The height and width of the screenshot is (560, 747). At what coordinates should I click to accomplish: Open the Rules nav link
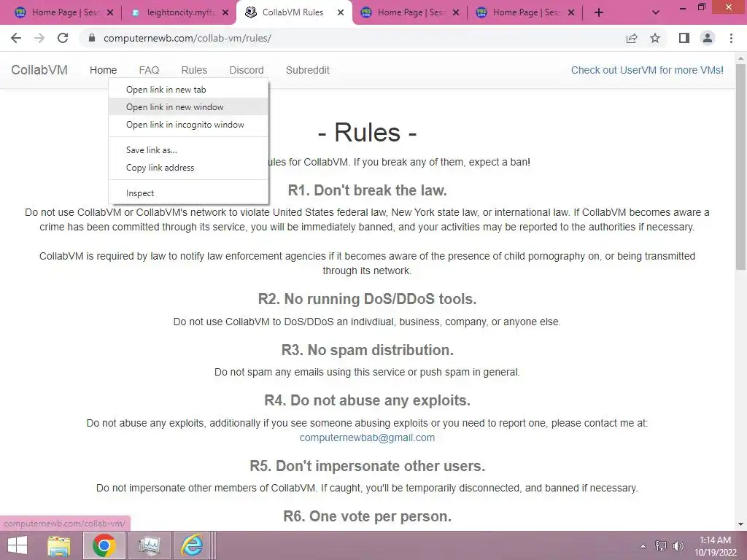tap(194, 70)
